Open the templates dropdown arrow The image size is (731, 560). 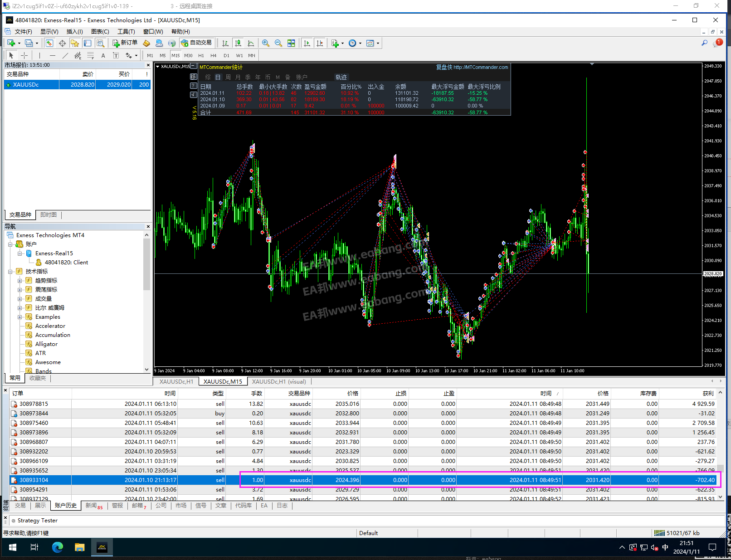click(378, 43)
